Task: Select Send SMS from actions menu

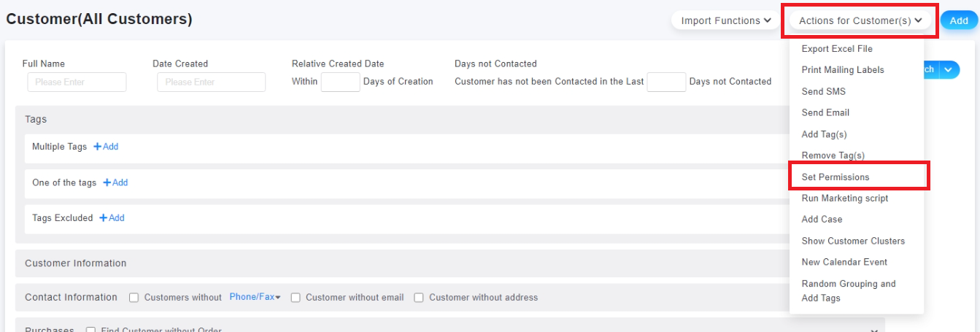Action: pyautogui.click(x=824, y=92)
